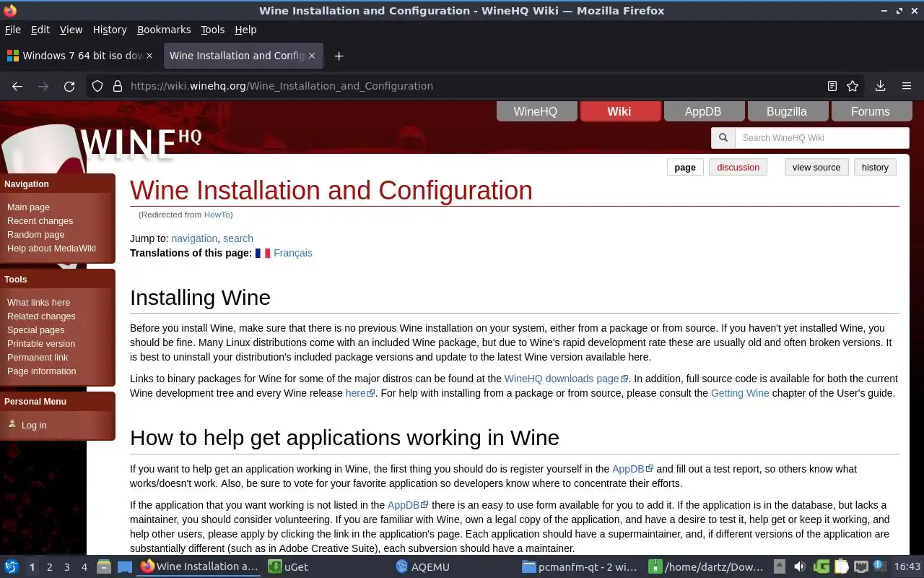Open the tracking protection shield icon
924x578 pixels.
pos(97,86)
